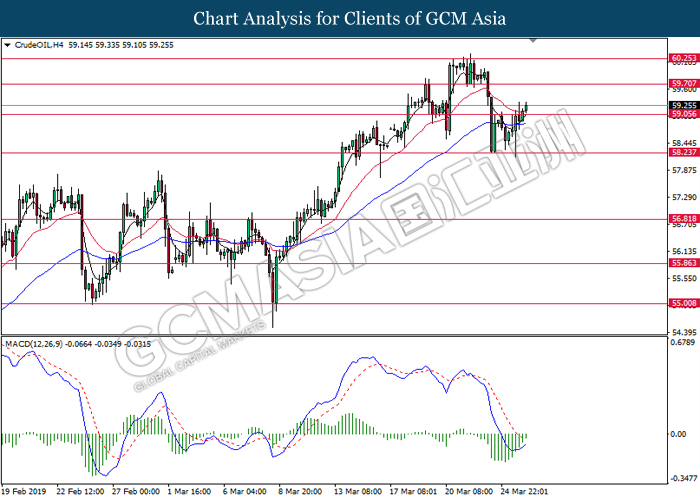Click the MACD scale value 0.6789
700x500 pixels.
tap(683, 342)
